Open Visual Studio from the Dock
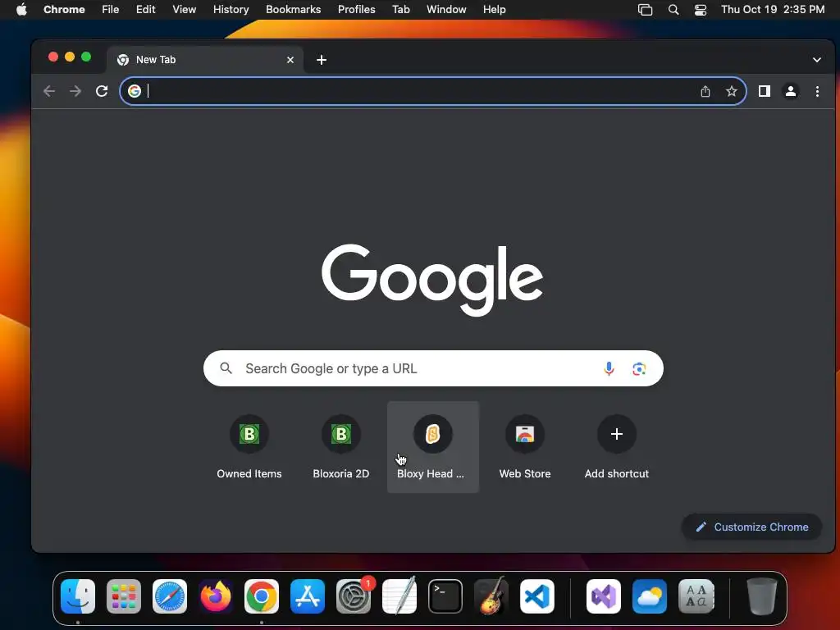This screenshot has width=840, height=630. click(x=604, y=596)
